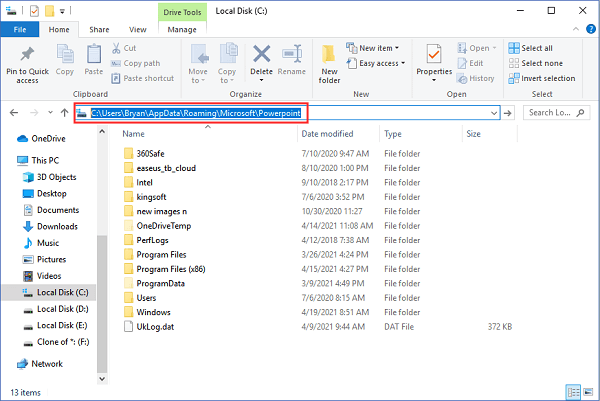
Task: Select Downloads in the navigation pane
Action: coord(57,226)
